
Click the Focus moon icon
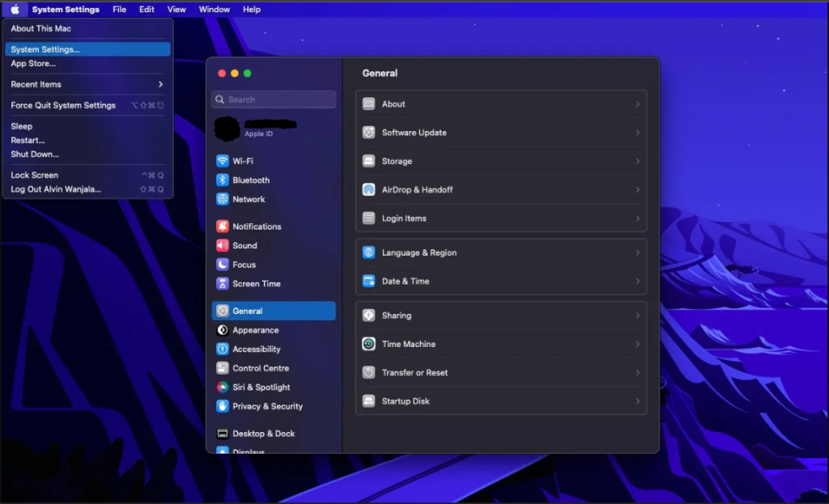[x=223, y=265]
